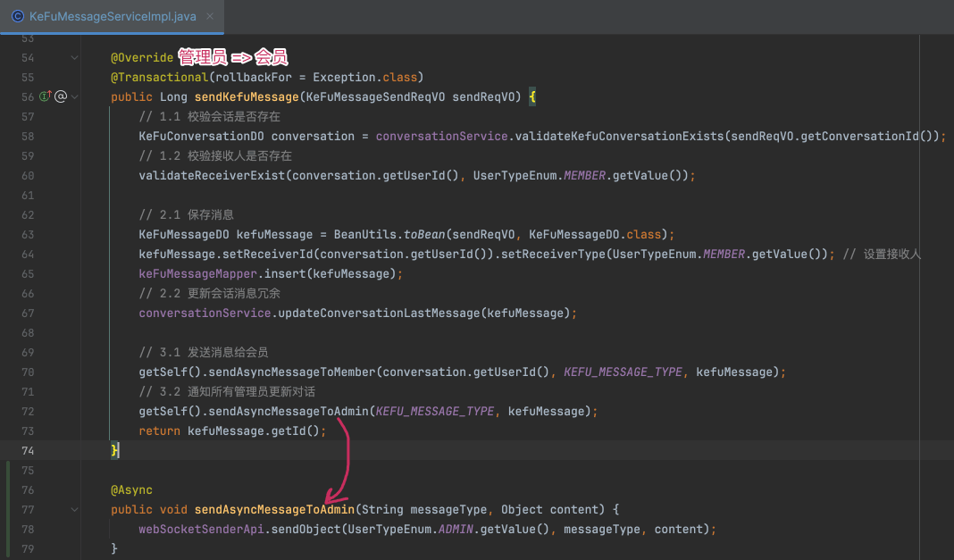Screen dimensions: 954x560
Task: Click the implements-method gutter icon on line 56
Action: tap(46, 96)
